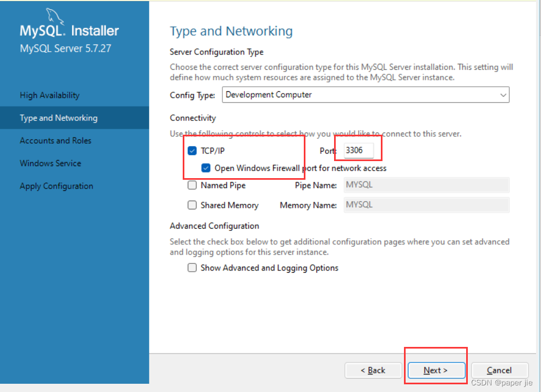
Task: Click the Back button
Action: click(x=373, y=370)
